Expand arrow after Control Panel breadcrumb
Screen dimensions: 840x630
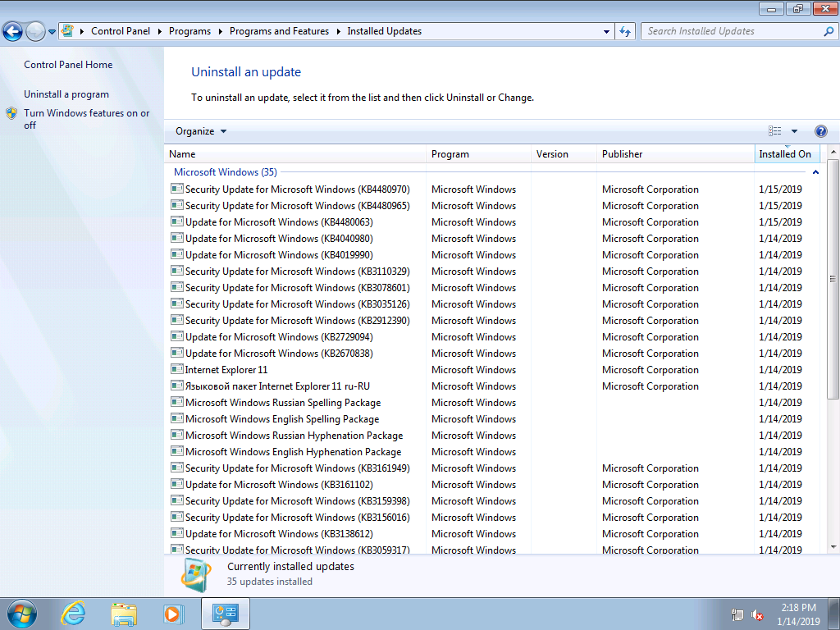coord(160,32)
